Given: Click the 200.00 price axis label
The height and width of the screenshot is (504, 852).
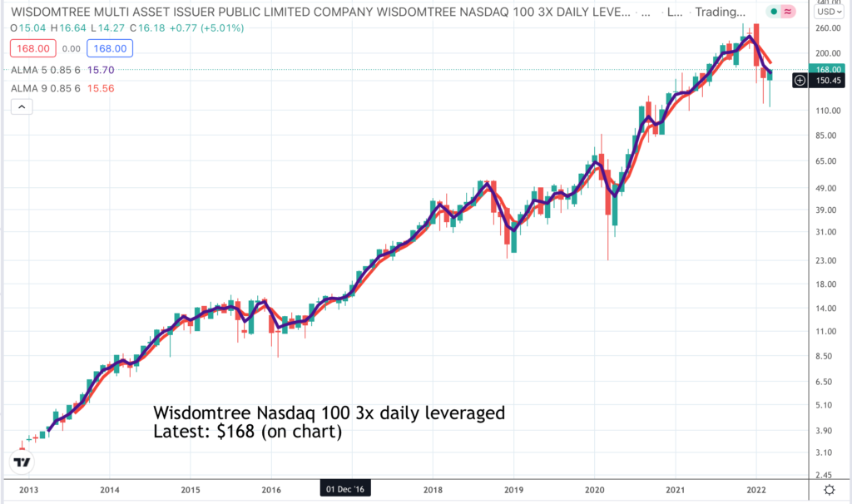Looking at the screenshot, I should 828,53.
